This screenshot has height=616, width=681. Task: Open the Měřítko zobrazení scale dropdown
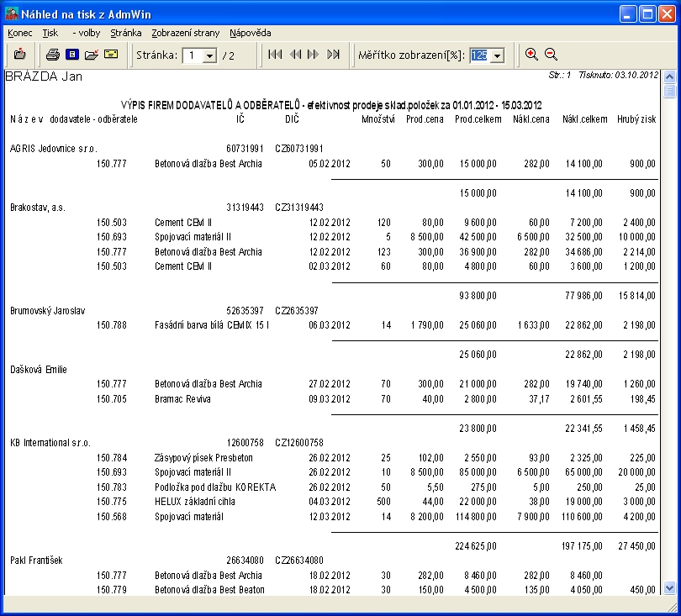pos(497,55)
